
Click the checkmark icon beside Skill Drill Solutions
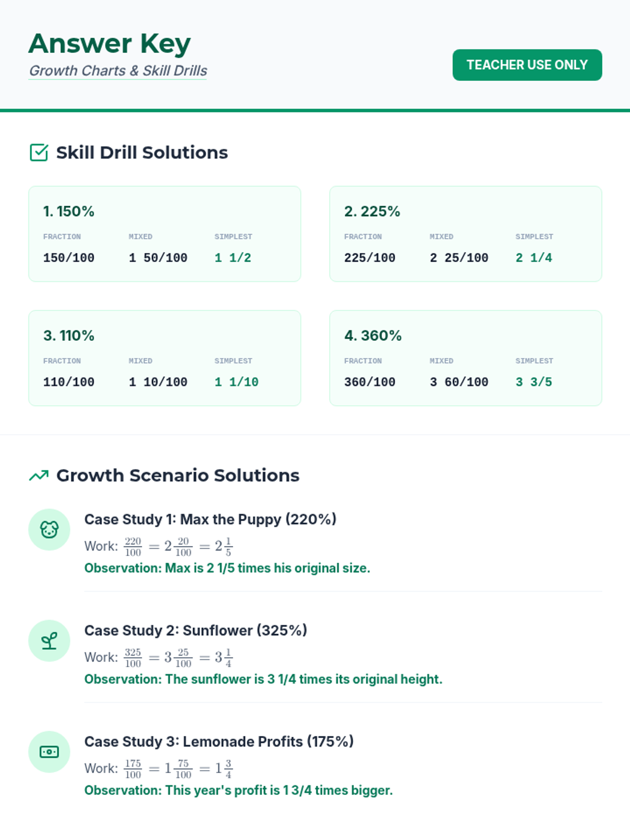[x=39, y=153]
